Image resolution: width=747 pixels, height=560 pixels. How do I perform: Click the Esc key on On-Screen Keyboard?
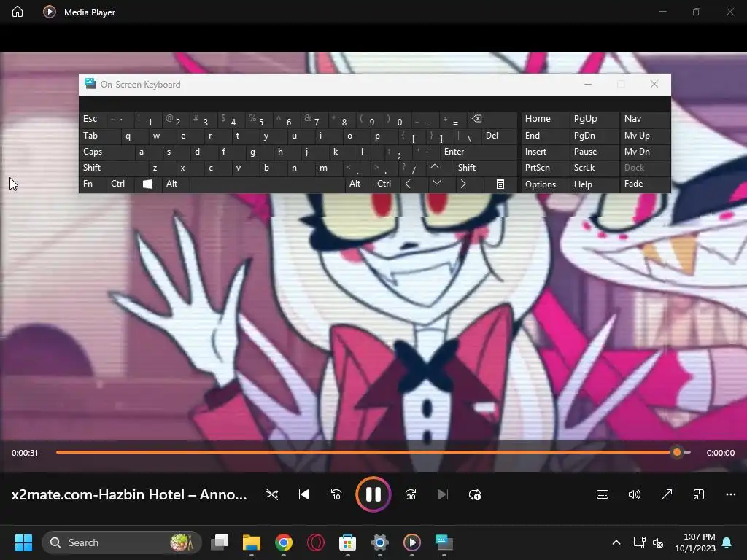click(93, 119)
